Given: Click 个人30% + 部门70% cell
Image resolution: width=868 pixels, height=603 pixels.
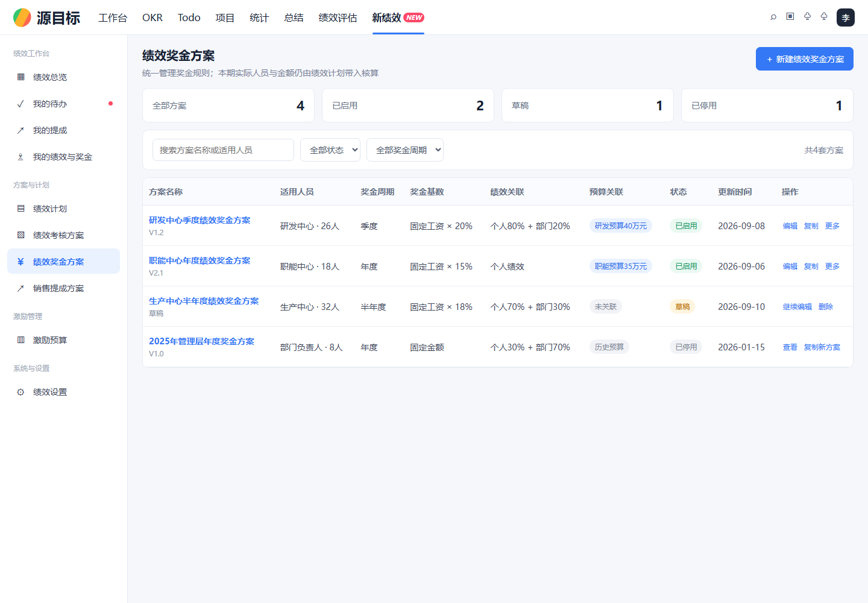Looking at the screenshot, I should [530, 347].
